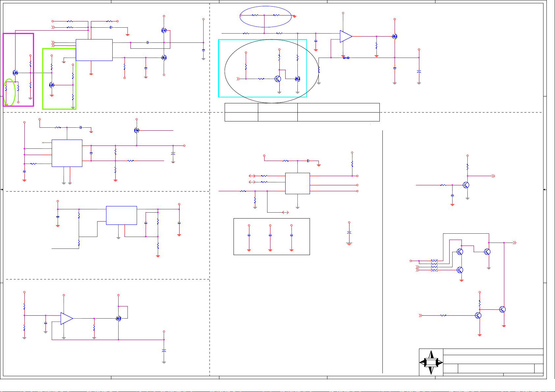Image resolution: width=555 pixels, height=392 pixels.
Task: Click blue-ellipse resistor nearest the ground symbol
Action: tap(276, 15)
